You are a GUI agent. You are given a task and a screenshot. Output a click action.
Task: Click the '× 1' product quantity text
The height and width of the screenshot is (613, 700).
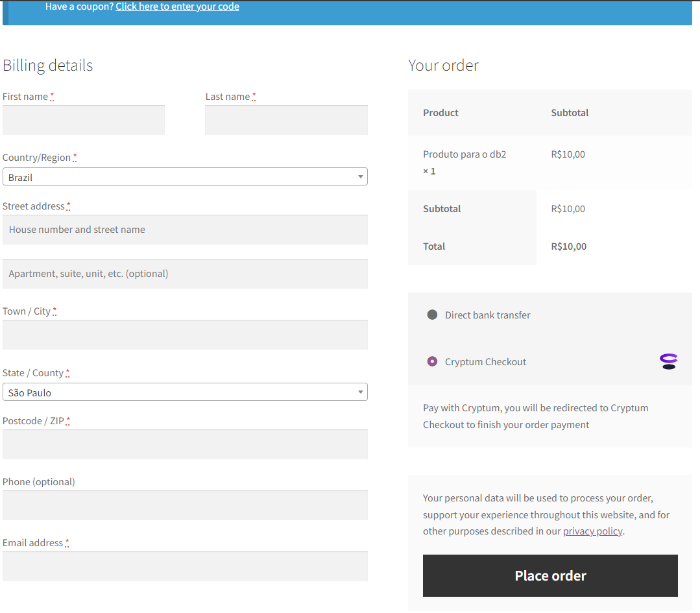[x=429, y=171]
